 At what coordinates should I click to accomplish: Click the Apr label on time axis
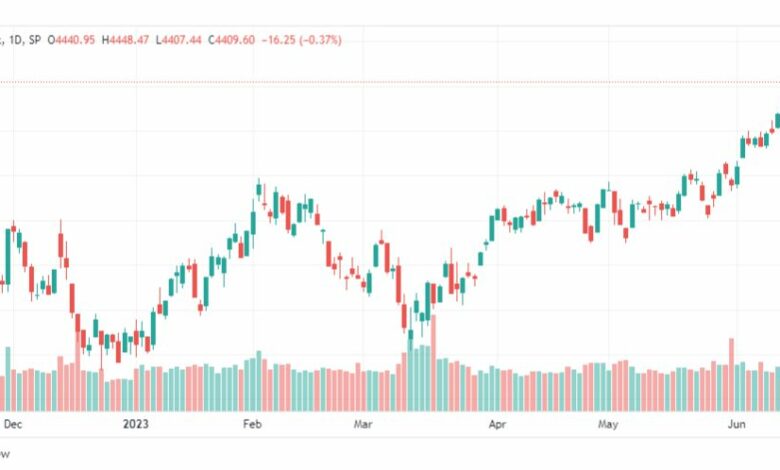(497, 423)
